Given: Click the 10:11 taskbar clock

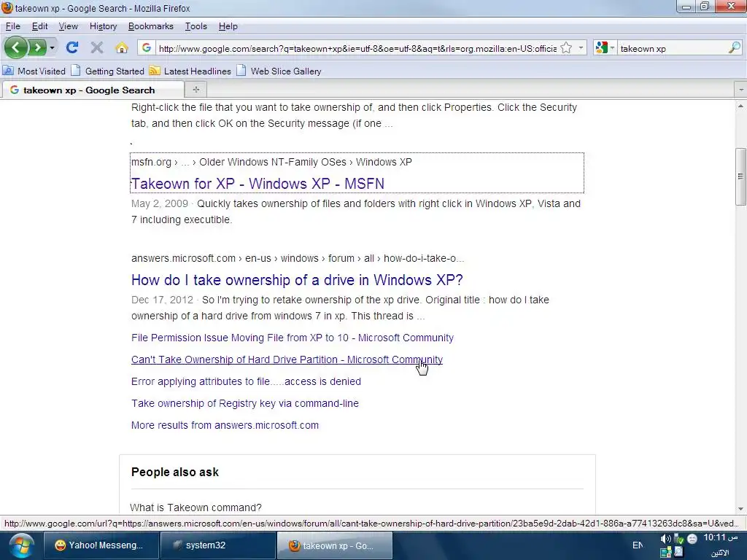Looking at the screenshot, I should point(721,538).
